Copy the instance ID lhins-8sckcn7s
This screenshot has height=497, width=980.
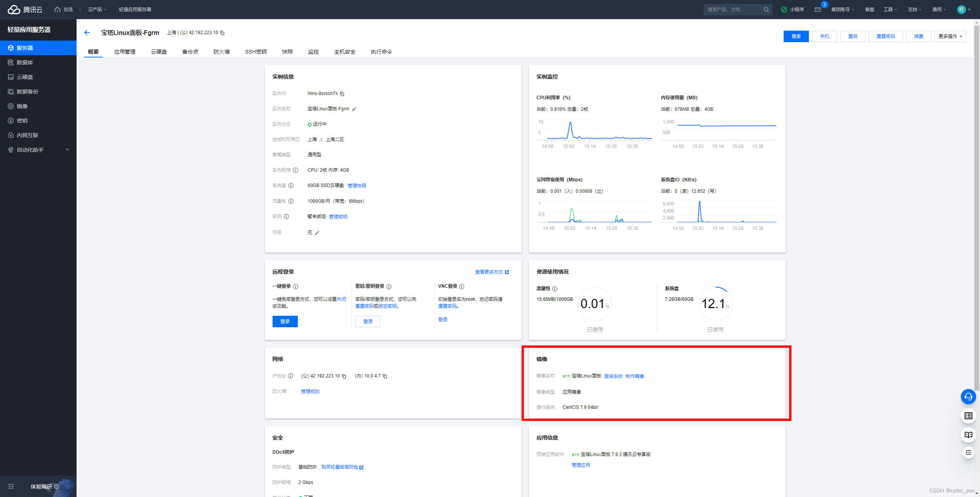[x=342, y=94]
